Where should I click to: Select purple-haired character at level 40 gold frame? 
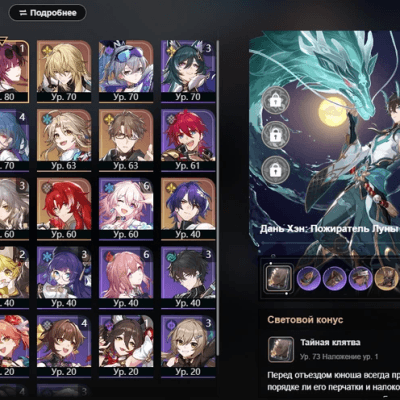(x=188, y=209)
